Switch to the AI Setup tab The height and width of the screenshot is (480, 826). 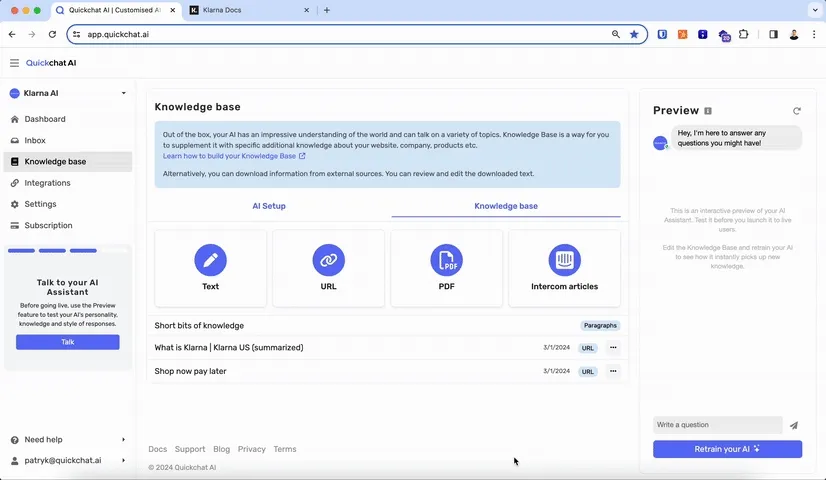pyautogui.click(x=269, y=206)
